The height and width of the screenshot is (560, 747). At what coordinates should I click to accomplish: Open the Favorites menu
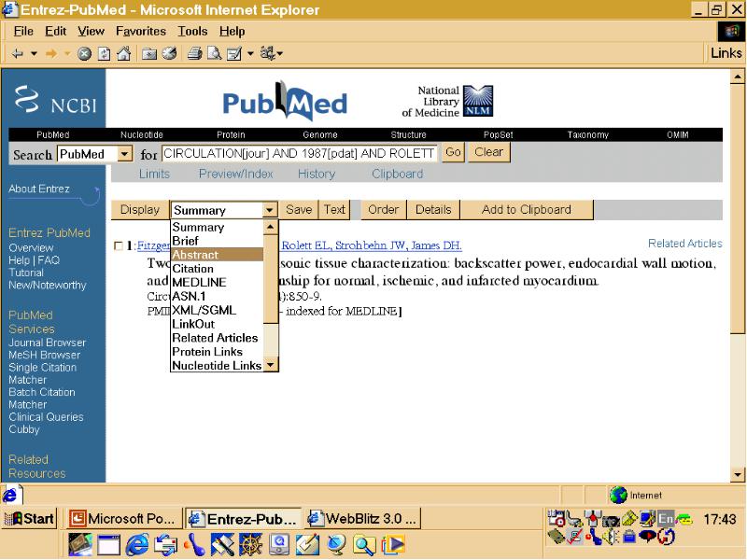141,32
